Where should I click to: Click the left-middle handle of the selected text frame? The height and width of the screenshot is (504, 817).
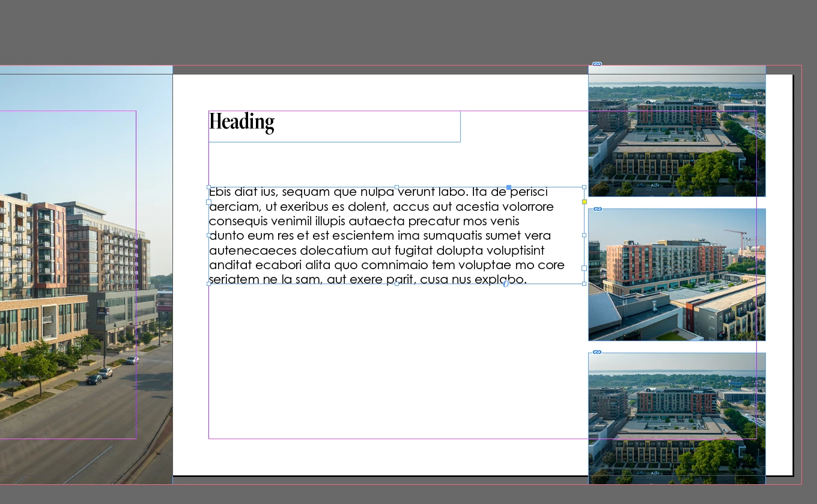click(209, 235)
